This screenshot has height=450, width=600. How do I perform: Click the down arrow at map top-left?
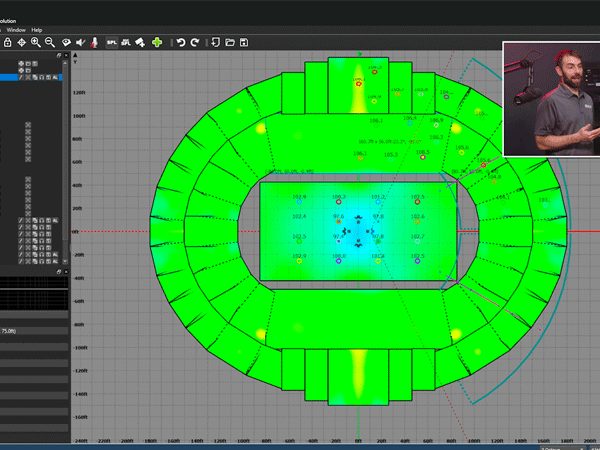pos(75,62)
